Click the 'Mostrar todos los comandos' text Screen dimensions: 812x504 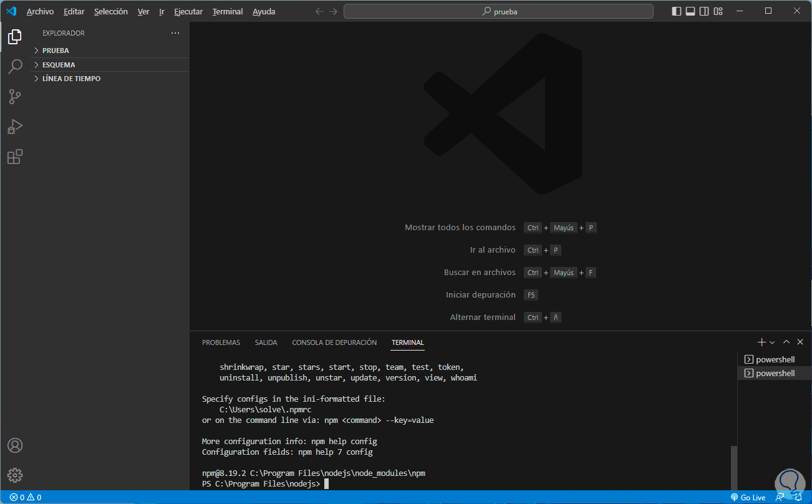pos(460,228)
